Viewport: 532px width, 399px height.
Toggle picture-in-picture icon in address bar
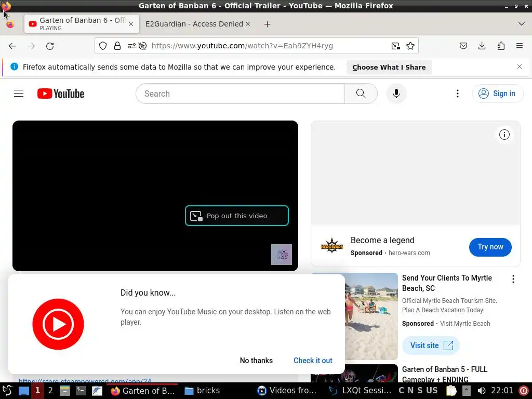(395, 46)
